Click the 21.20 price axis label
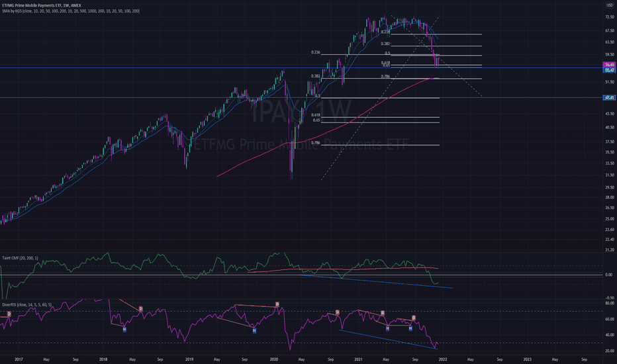Image resolution: width=617 pixels, height=364 pixels. (610, 250)
